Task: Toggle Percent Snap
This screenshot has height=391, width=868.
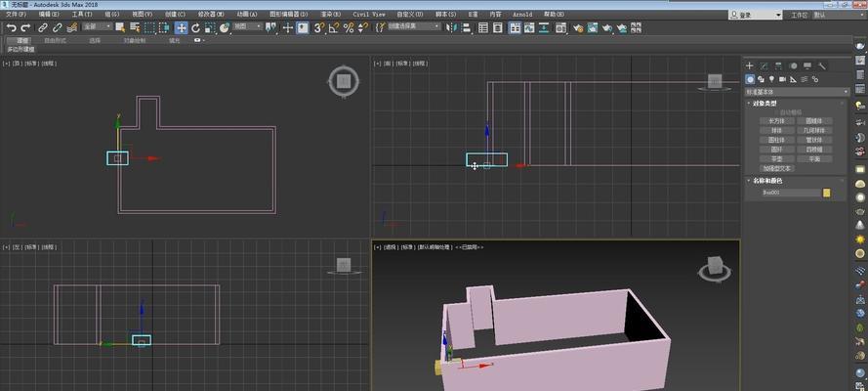Action: coord(349,27)
